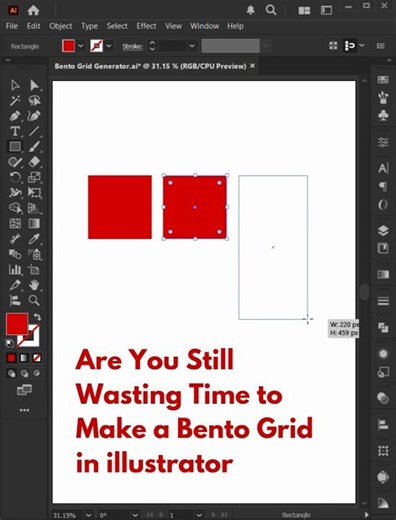Screen dimensions: 396x520
Task: Open the notifications bell
Action: point(251,10)
